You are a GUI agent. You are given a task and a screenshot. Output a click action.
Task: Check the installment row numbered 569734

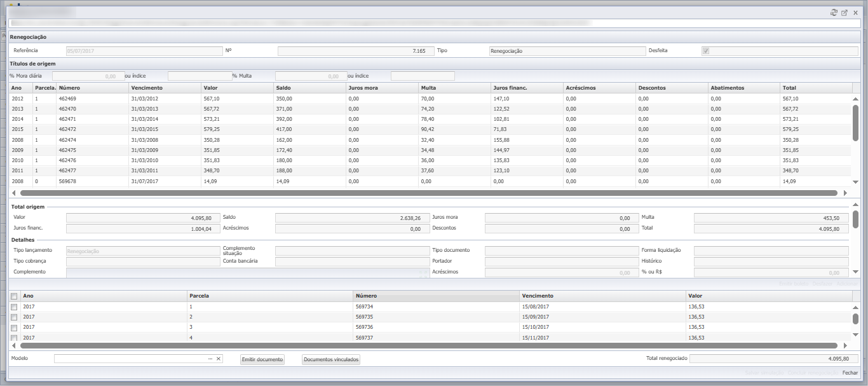coord(14,307)
